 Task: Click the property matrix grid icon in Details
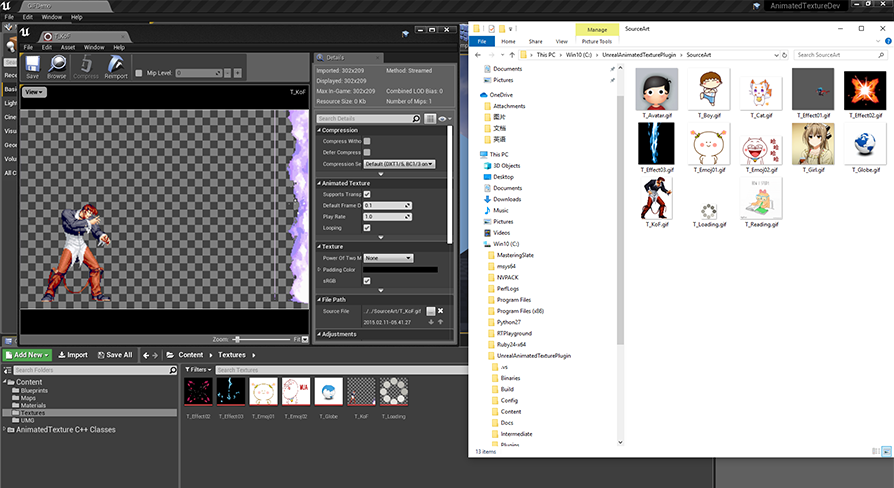(x=430, y=119)
